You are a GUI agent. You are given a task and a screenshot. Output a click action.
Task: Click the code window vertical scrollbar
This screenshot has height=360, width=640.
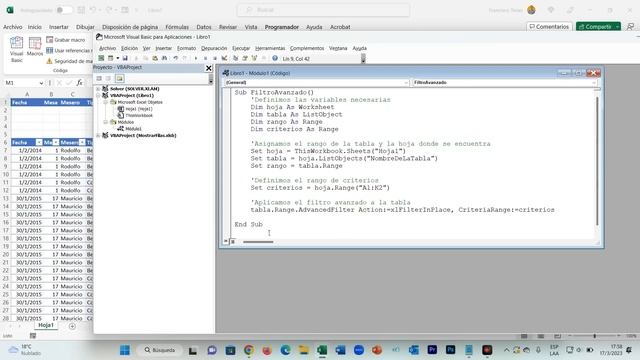[x=597, y=162]
